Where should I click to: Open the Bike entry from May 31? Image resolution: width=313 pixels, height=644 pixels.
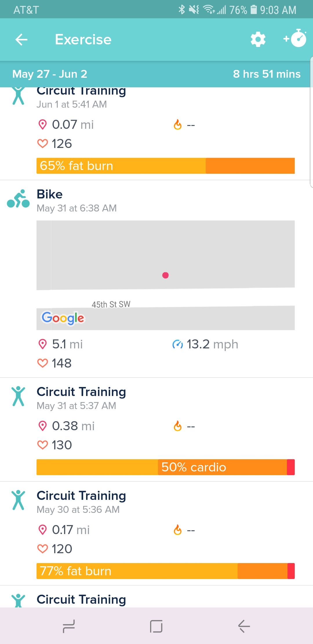(x=77, y=200)
